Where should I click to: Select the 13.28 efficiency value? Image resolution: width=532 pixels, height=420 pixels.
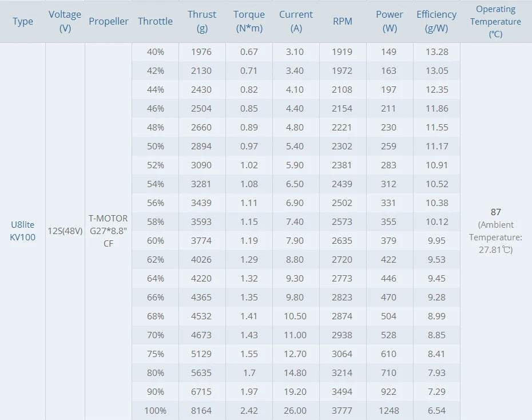coord(436,52)
